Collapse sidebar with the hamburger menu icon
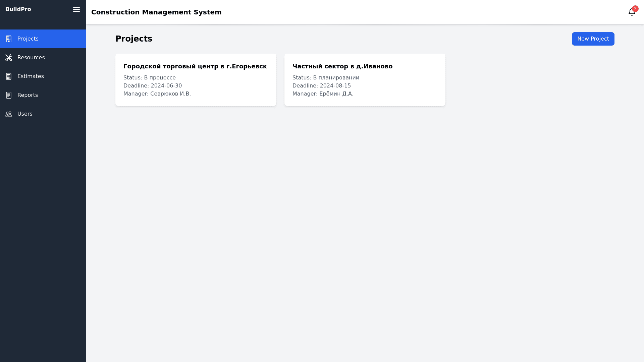The width and height of the screenshot is (644, 362). pyautogui.click(x=76, y=9)
